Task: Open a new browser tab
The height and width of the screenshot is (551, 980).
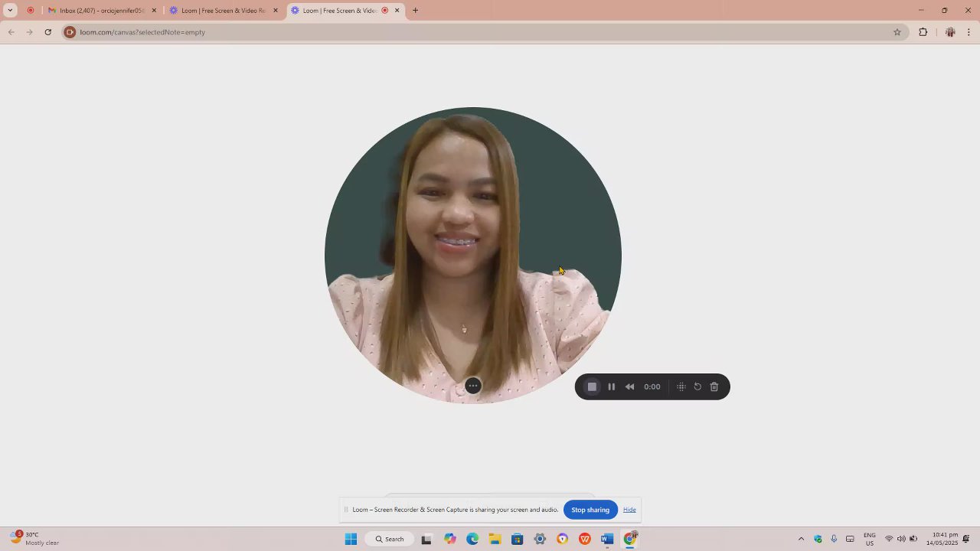Action: [415, 11]
